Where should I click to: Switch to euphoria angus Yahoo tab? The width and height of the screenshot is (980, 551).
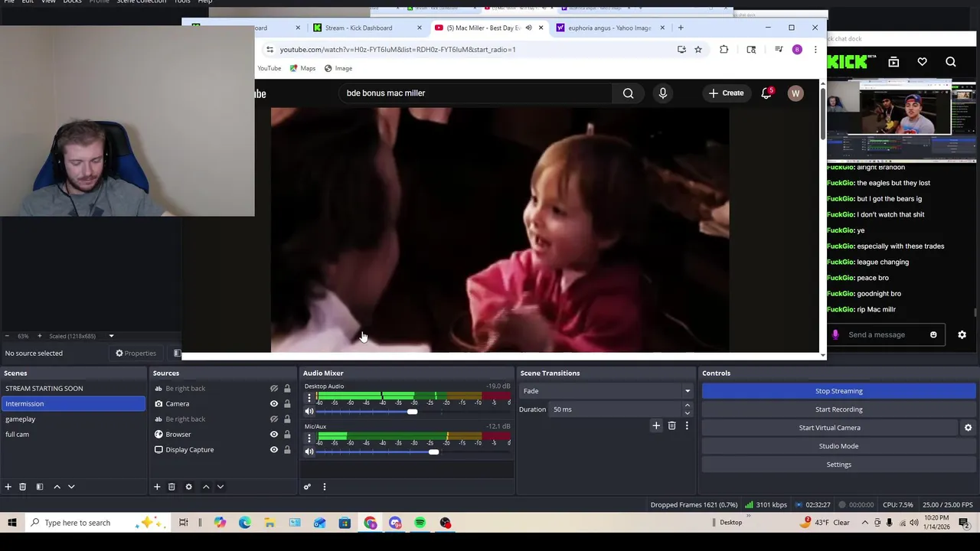click(609, 28)
